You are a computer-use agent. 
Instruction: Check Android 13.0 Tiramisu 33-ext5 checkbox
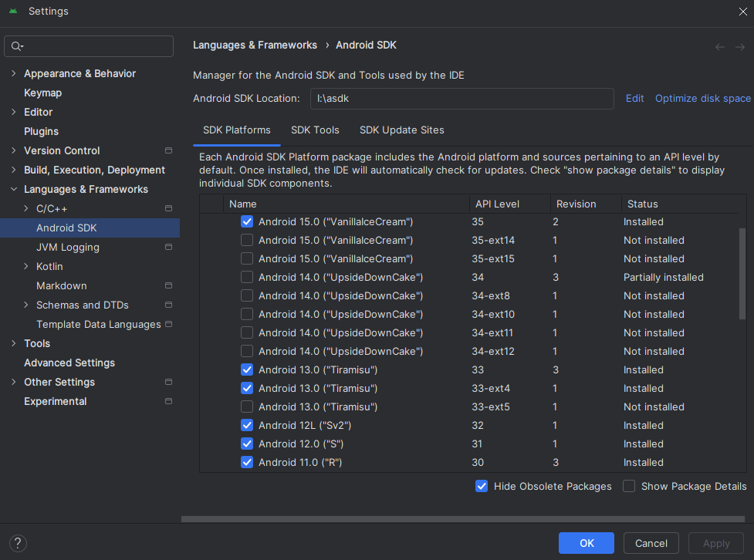tap(247, 407)
